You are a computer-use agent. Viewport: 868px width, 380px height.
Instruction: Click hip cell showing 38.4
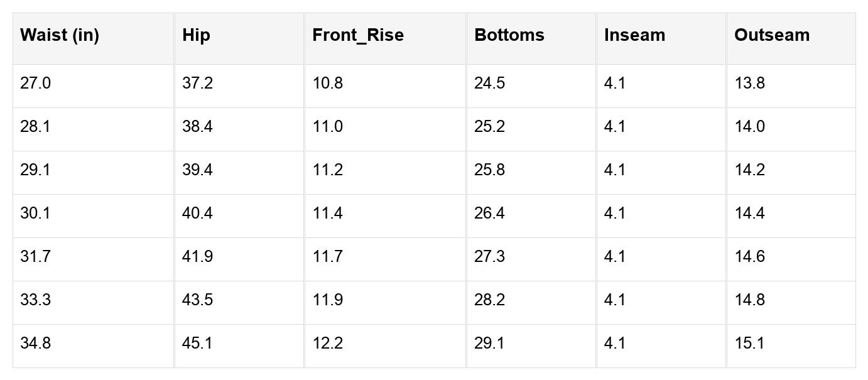[239, 129]
